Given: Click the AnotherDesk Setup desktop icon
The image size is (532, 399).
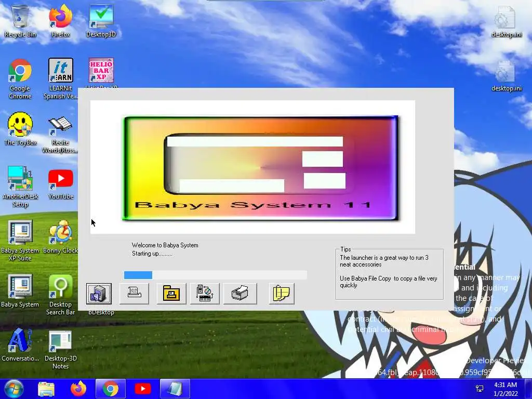Looking at the screenshot, I should [x=20, y=187].
